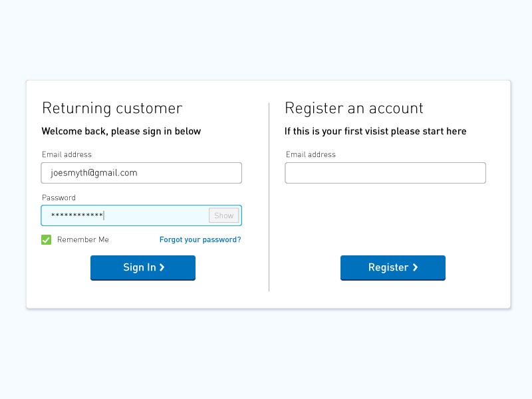Click the joesmyth@gmail.com text in email field
The width and height of the screenshot is (532, 399).
(94, 173)
